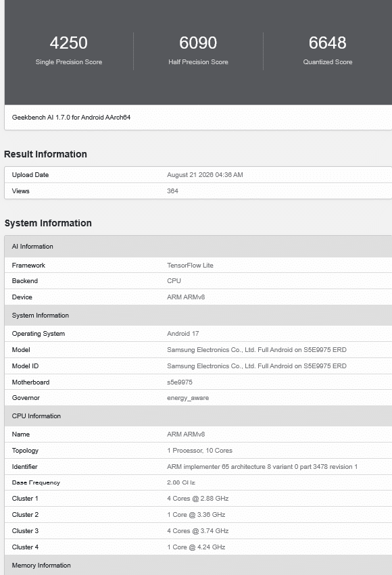Click the Backend label
This screenshot has width=392, height=575.
pyautogui.click(x=24, y=281)
